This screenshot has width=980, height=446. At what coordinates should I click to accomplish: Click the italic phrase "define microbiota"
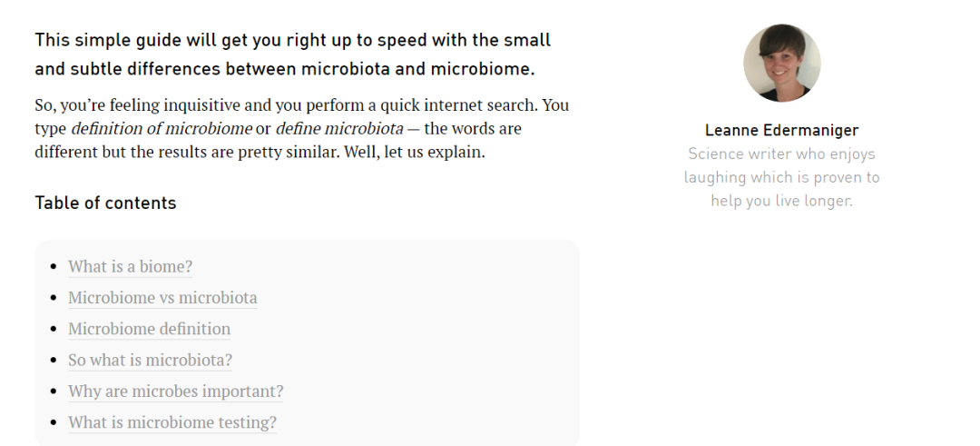click(339, 129)
